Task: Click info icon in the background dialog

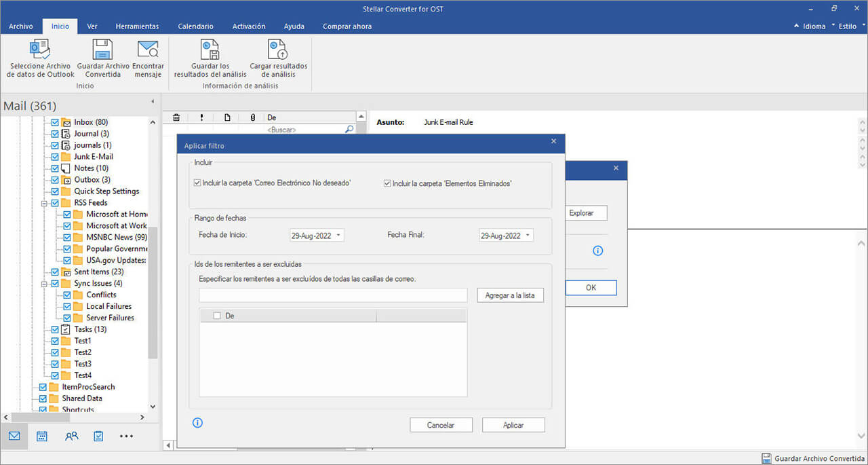Action: [x=598, y=250]
